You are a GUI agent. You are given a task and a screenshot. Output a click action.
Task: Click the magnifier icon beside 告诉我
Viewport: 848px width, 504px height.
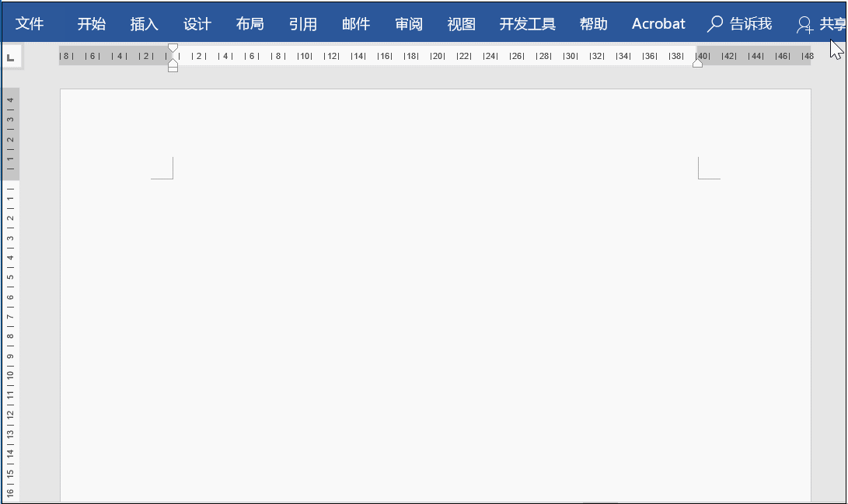pyautogui.click(x=715, y=24)
